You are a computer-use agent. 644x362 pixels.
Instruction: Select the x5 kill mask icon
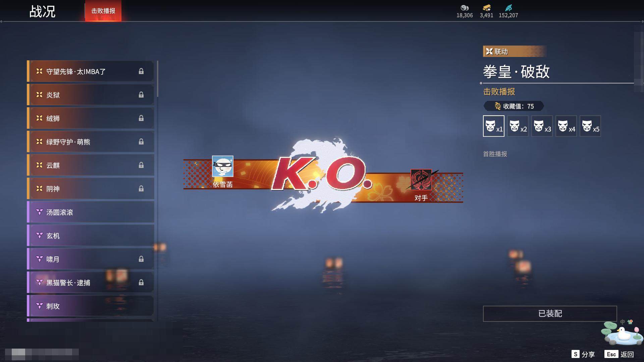click(x=590, y=126)
